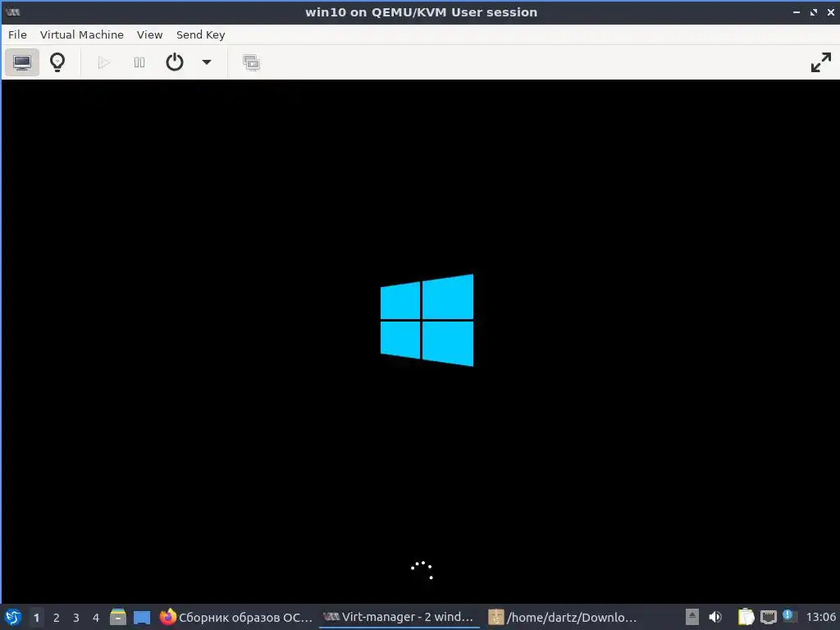
Task: Shut down the VM with power icon
Action: click(x=175, y=62)
